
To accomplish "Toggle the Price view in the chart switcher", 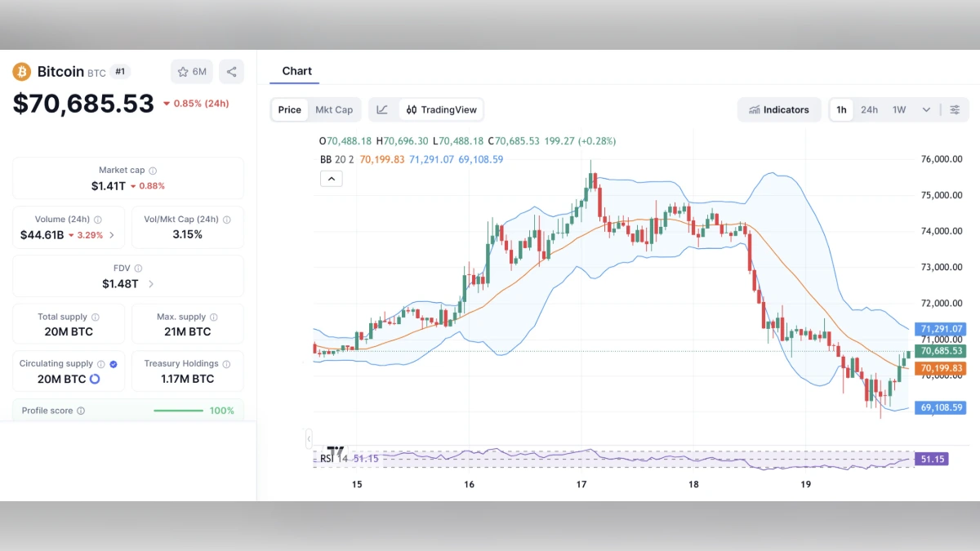I will coord(289,109).
